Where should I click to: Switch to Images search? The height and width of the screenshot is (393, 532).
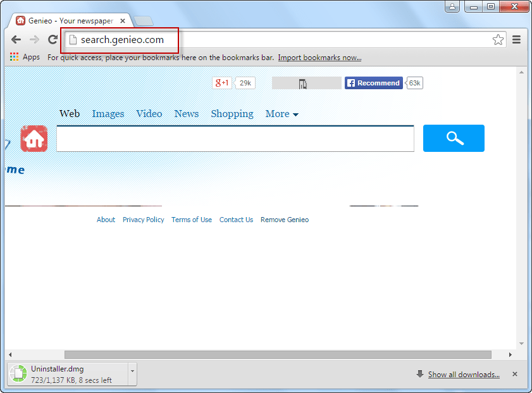(x=108, y=114)
